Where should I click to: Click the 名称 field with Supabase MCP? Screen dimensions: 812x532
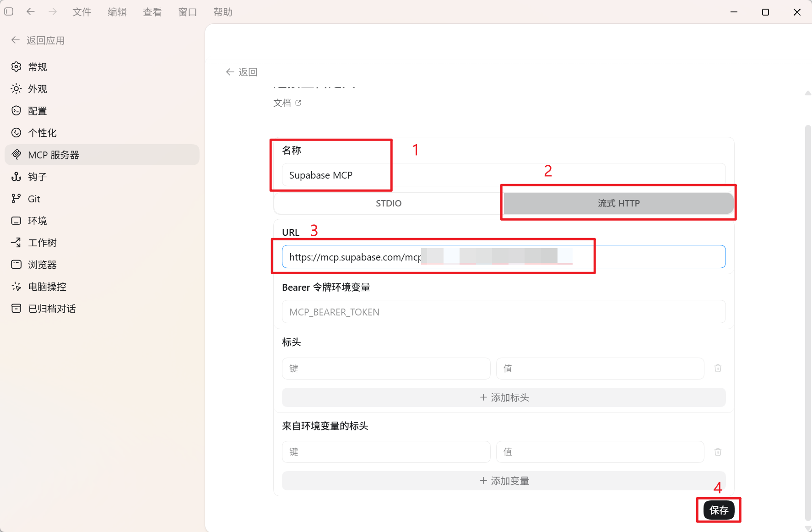[x=504, y=175]
